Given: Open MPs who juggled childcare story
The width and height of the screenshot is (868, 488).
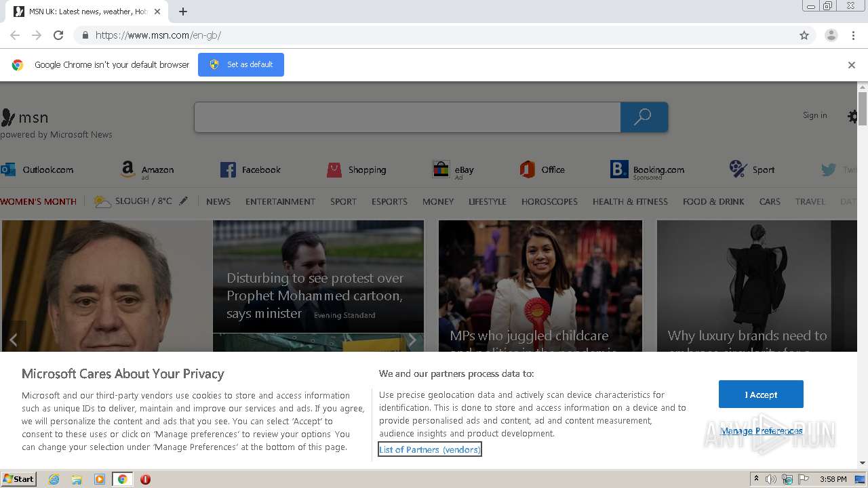Looking at the screenshot, I should point(540,286).
